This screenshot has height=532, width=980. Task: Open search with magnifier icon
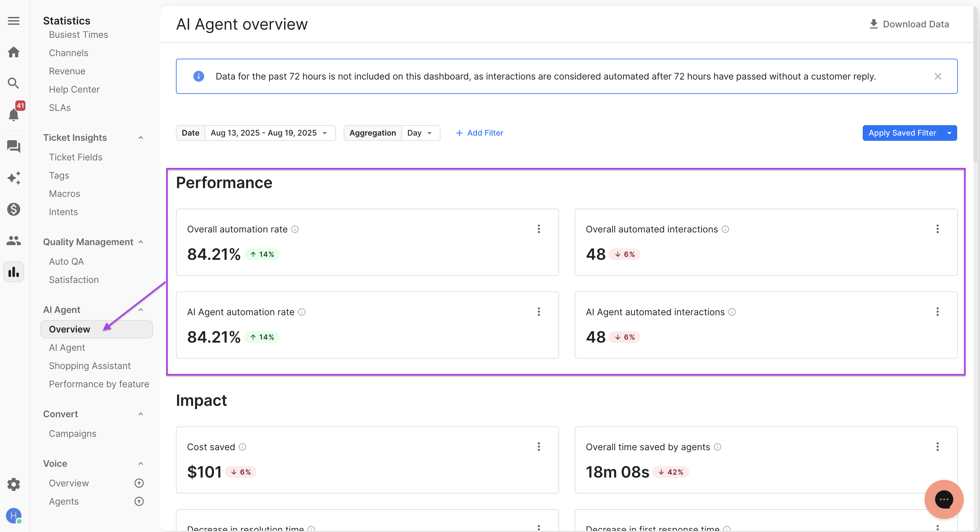pos(14,83)
